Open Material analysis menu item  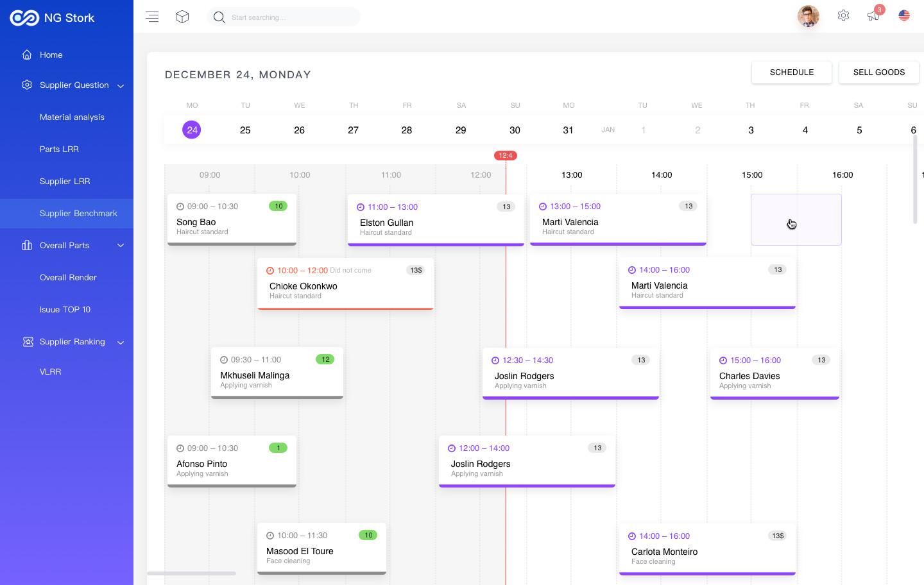pyautogui.click(x=72, y=117)
